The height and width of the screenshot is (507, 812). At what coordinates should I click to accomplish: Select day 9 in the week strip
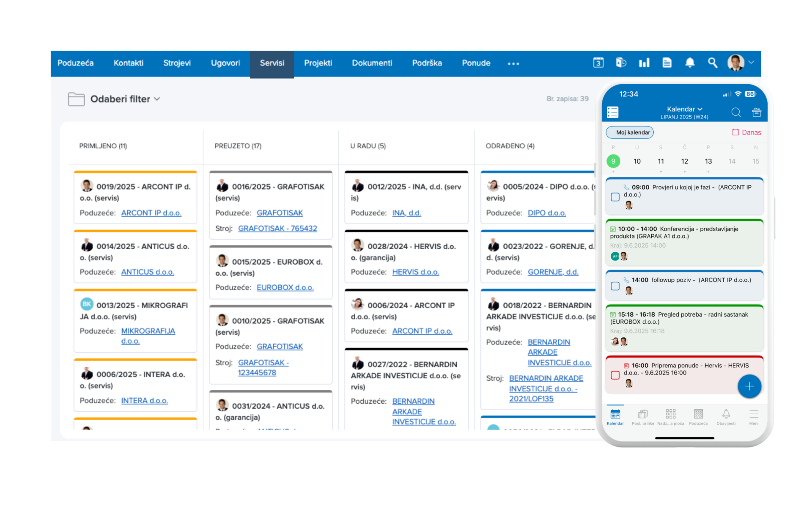[613, 161]
